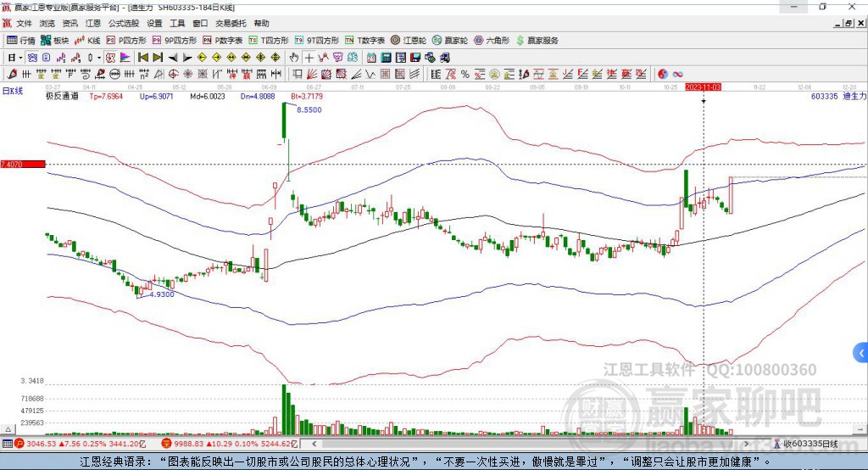Open the 江恩 menu
This screenshot has height=470, width=868.
click(x=93, y=23)
